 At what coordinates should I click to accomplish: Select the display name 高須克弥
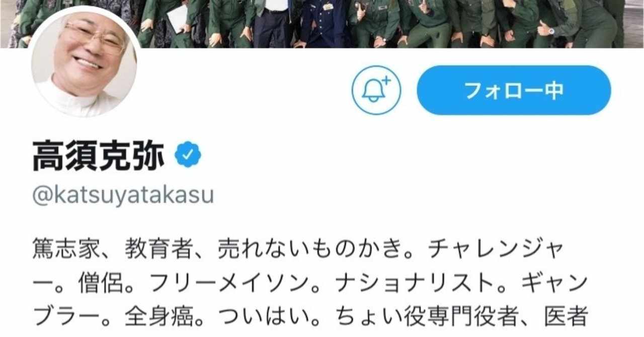[x=99, y=155]
